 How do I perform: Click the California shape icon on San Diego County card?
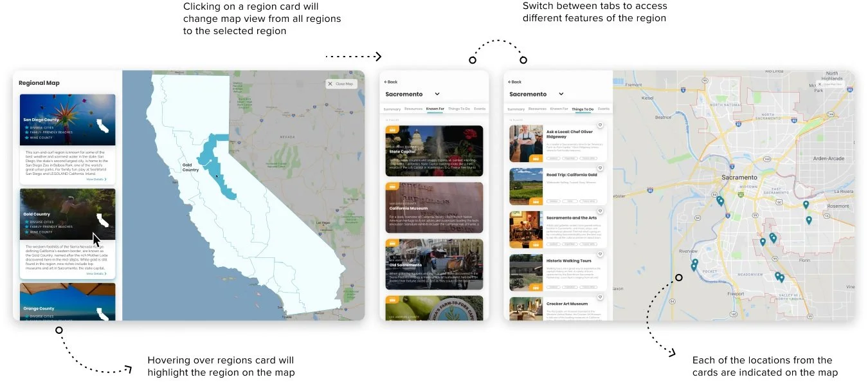[102, 125]
